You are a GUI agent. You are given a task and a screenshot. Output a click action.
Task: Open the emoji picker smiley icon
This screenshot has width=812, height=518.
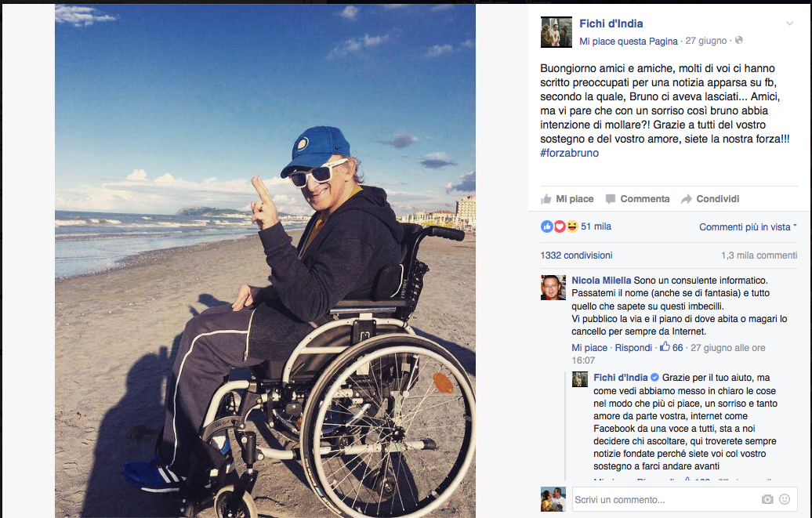tap(785, 499)
